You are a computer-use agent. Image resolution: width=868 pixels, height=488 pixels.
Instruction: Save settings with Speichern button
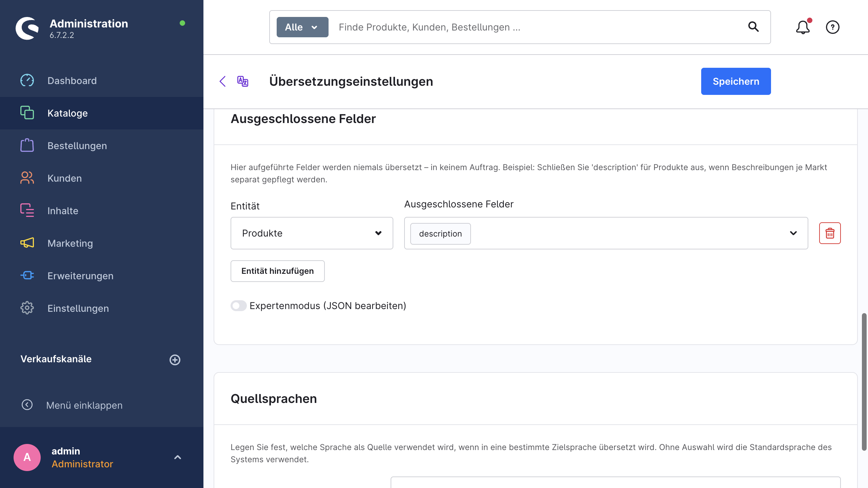point(736,81)
